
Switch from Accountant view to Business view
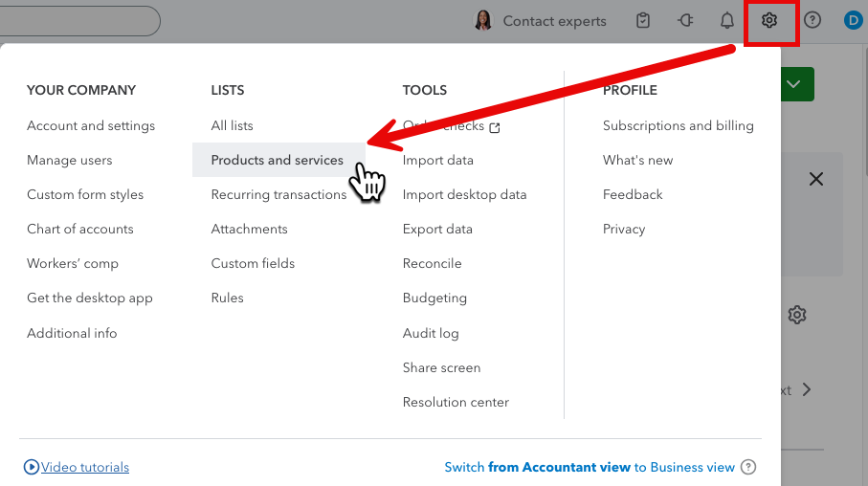pyautogui.click(x=590, y=467)
